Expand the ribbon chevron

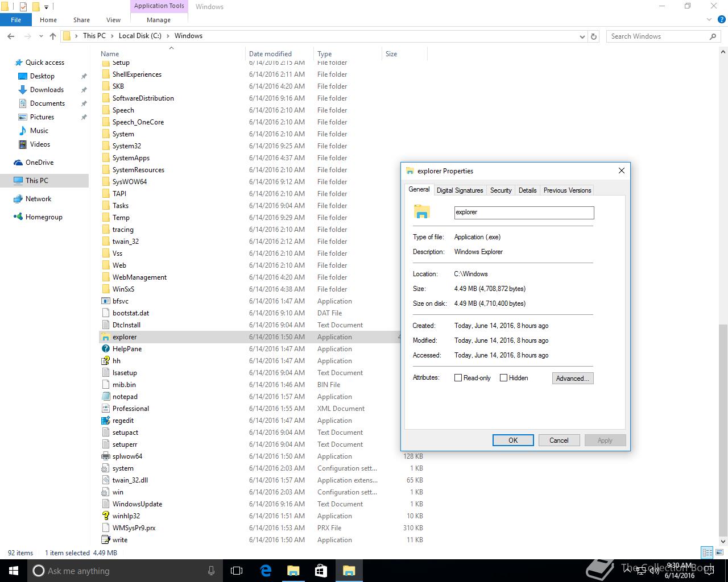pos(709,19)
